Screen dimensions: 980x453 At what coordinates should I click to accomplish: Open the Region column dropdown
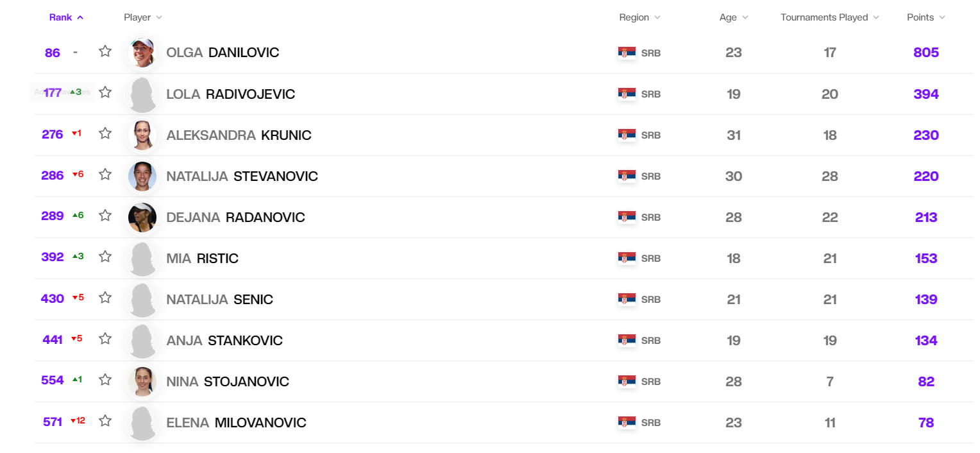639,17
